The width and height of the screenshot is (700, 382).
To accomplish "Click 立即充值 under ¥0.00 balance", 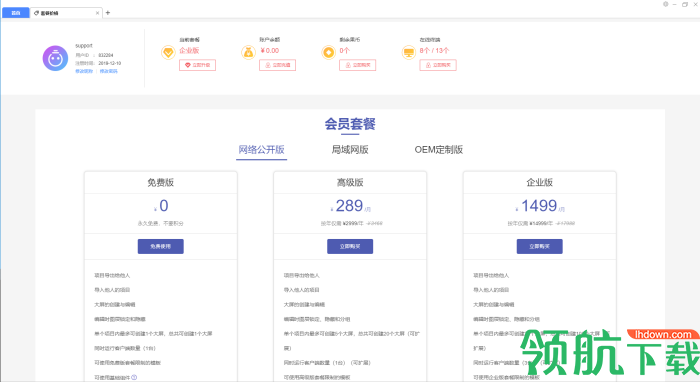I will [277, 65].
